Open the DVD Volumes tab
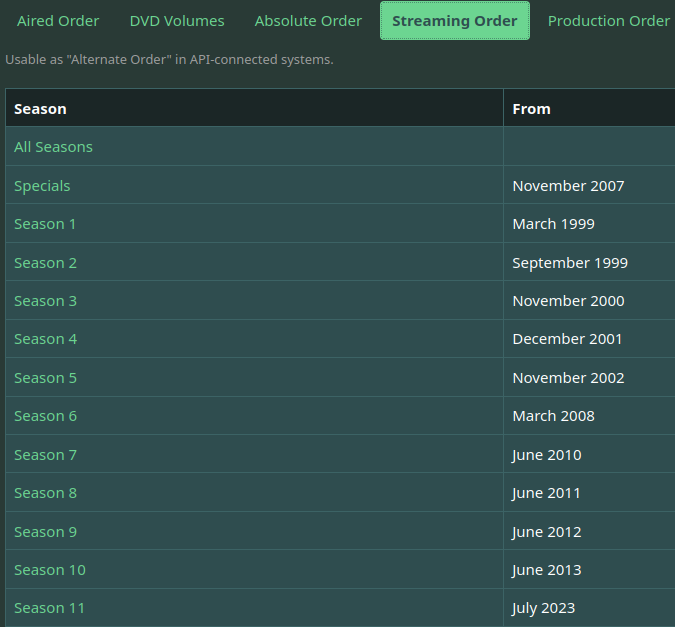675x627 pixels. click(x=177, y=21)
